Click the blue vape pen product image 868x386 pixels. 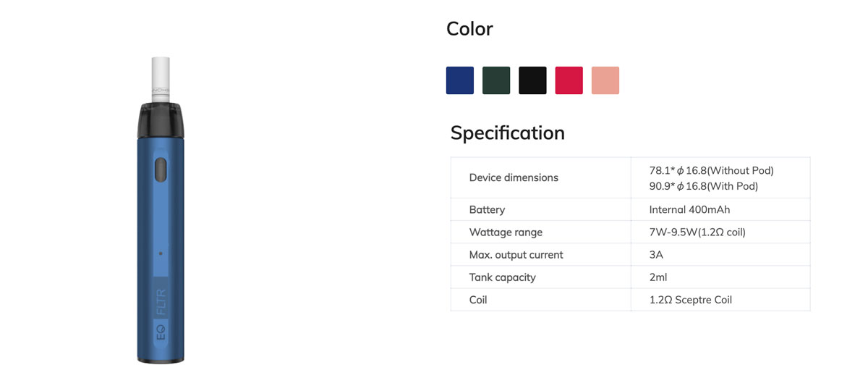point(161,209)
